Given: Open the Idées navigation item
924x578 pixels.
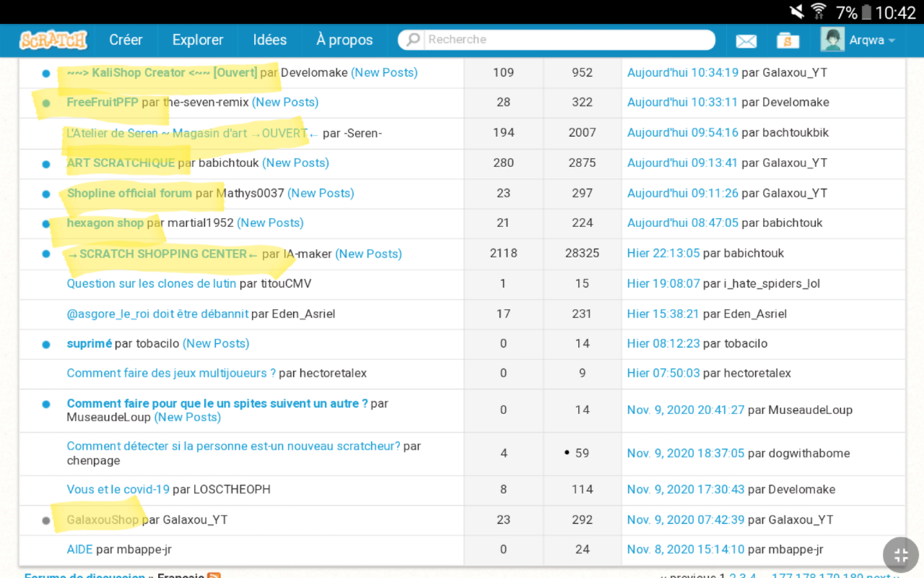Looking at the screenshot, I should coord(270,40).
